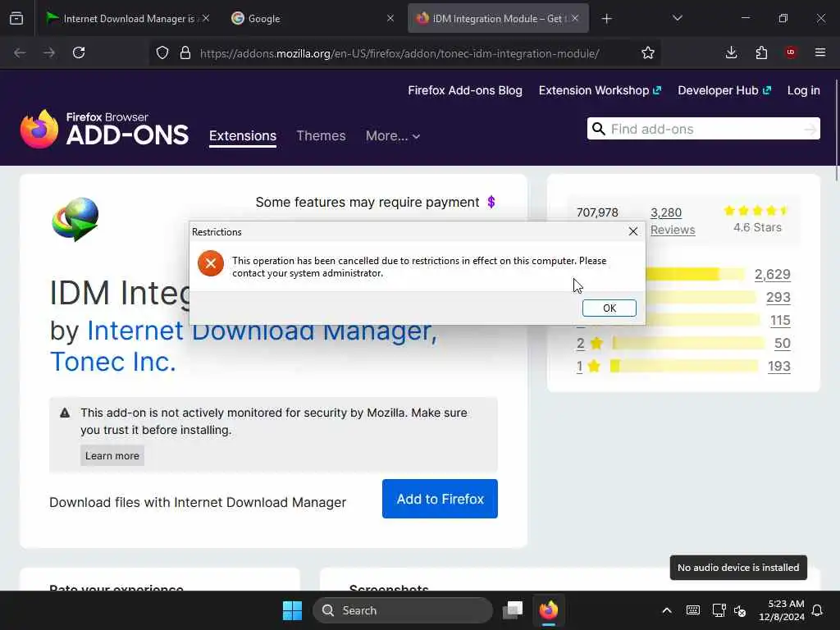Screen dimensions: 840x630
Task: Reload the page
Action: click(x=79, y=52)
